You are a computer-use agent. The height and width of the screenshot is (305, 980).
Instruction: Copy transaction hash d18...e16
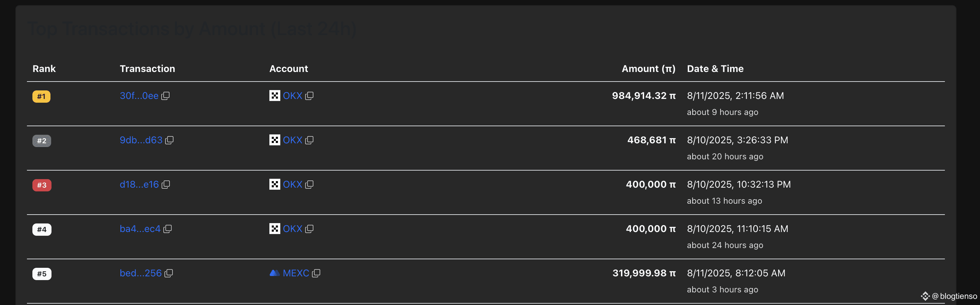[x=165, y=184]
